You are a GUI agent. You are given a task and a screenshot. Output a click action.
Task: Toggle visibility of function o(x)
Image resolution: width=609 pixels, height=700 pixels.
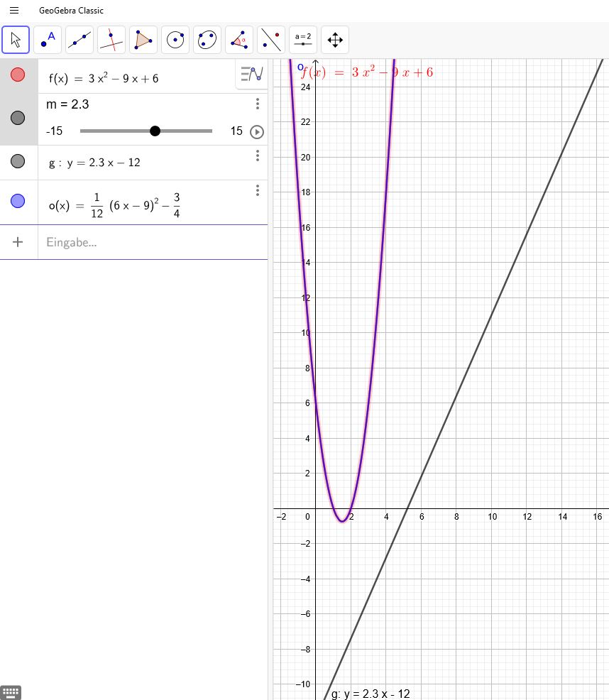[18, 201]
